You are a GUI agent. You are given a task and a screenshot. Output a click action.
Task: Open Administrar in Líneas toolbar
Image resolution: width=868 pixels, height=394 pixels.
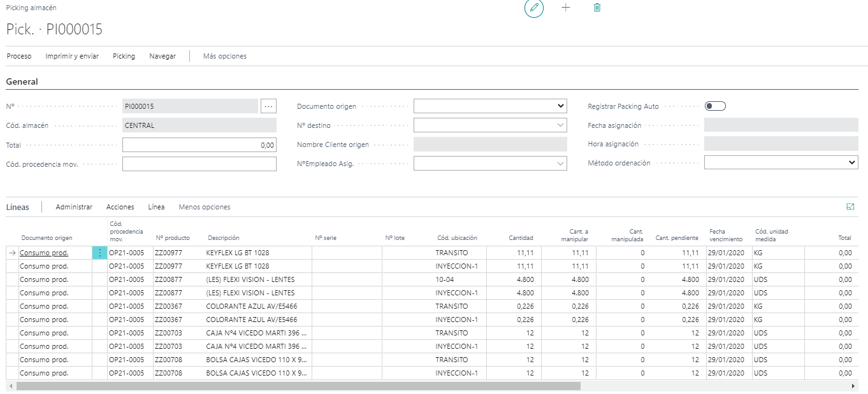74,207
